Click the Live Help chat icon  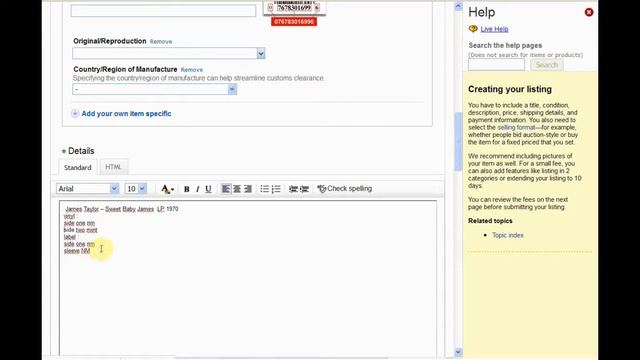point(473,29)
